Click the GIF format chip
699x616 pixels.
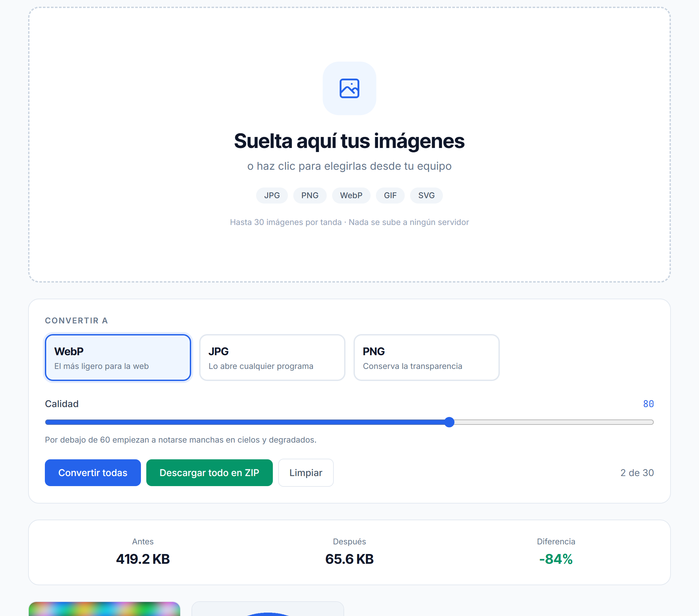(x=390, y=195)
